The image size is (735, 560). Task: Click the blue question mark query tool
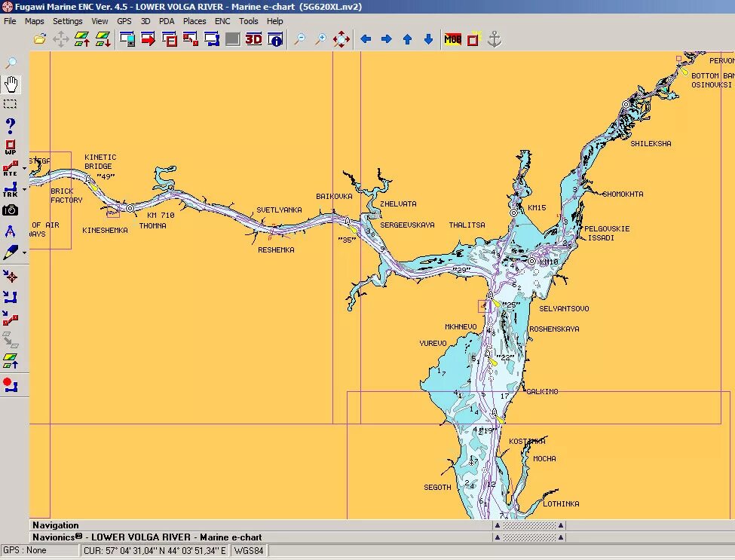pyautogui.click(x=11, y=126)
